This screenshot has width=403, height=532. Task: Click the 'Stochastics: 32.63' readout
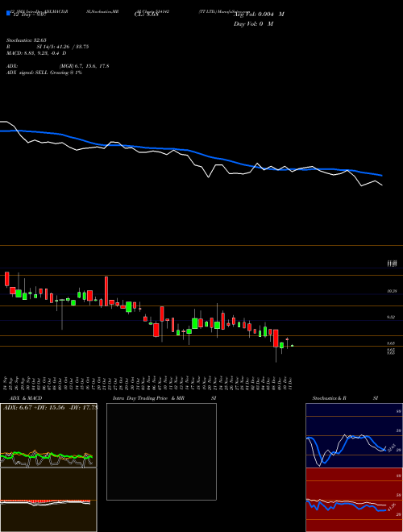click(26, 40)
